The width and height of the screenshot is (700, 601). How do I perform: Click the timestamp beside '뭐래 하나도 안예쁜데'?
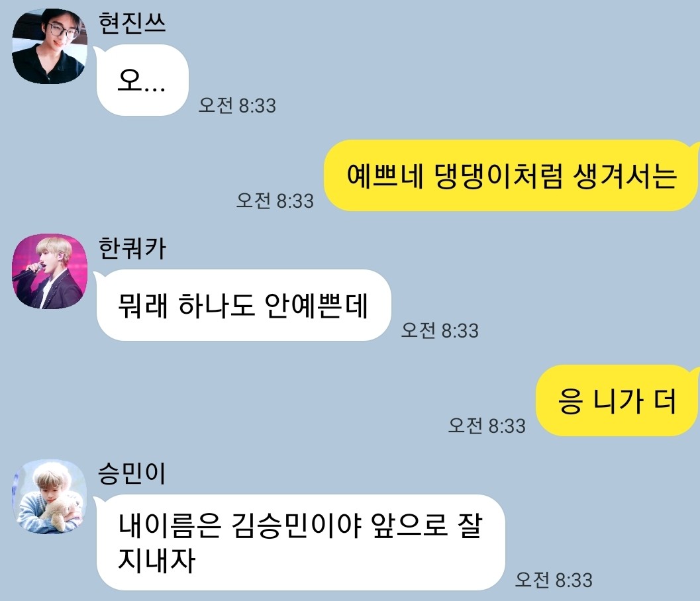pyautogui.click(x=440, y=331)
